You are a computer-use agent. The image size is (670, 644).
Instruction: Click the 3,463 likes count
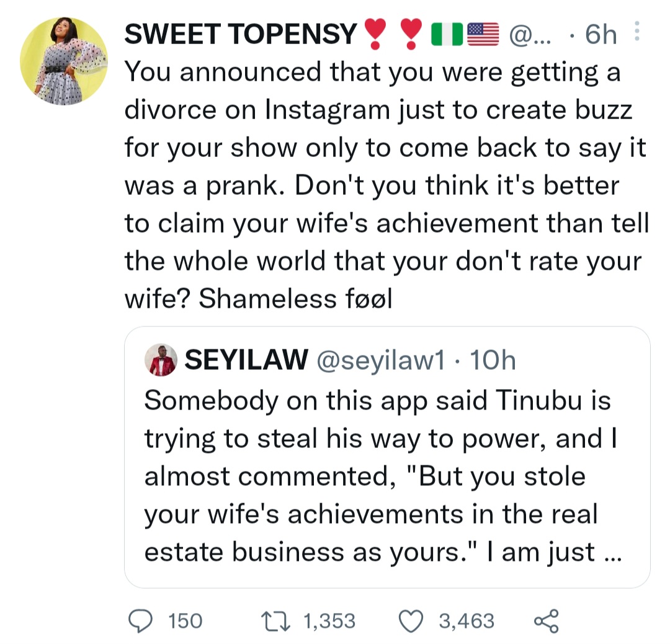(467, 620)
